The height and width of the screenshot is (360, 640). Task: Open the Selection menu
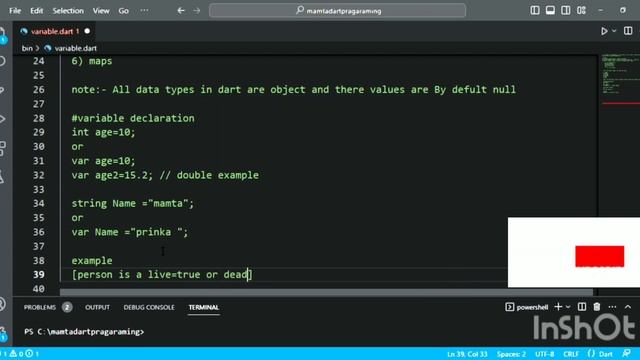pyautogui.click(x=68, y=11)
